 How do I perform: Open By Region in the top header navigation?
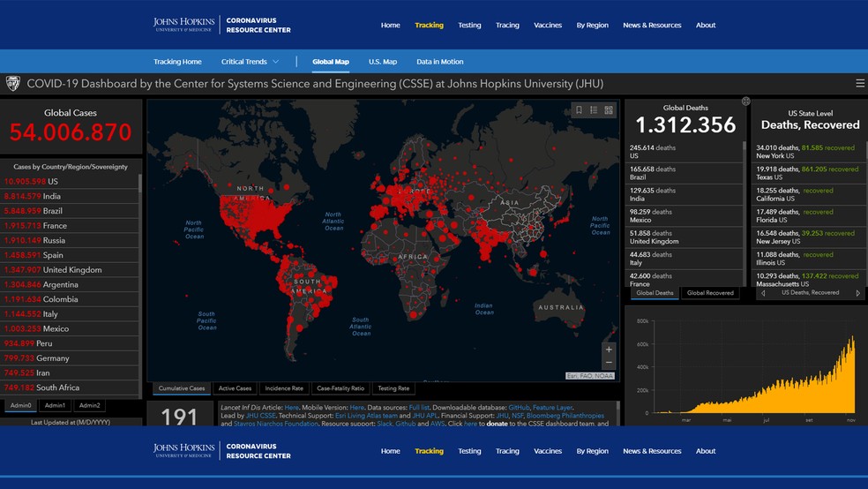[x=592, y=25]
